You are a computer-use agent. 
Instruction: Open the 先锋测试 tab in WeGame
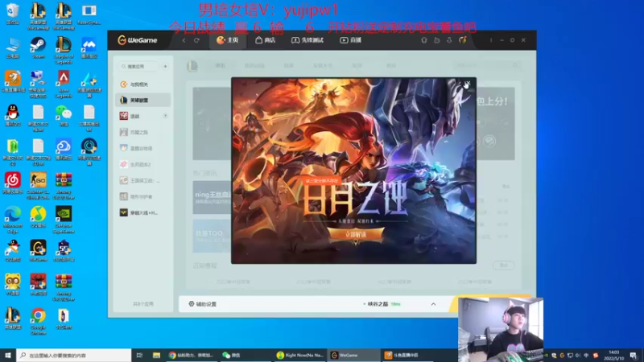tap(308, 40)
